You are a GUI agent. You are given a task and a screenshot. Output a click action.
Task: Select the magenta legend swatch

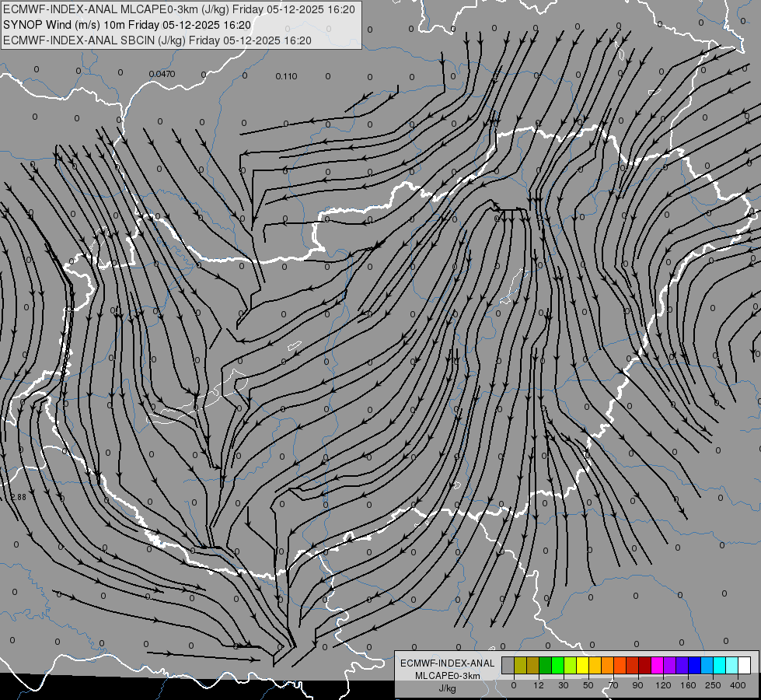(657, 665)
